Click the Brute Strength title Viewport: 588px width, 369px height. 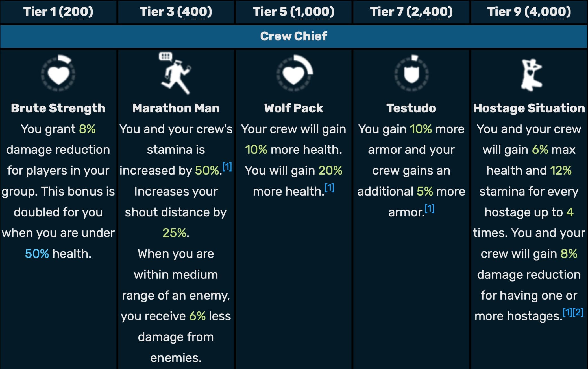(58, 108)
